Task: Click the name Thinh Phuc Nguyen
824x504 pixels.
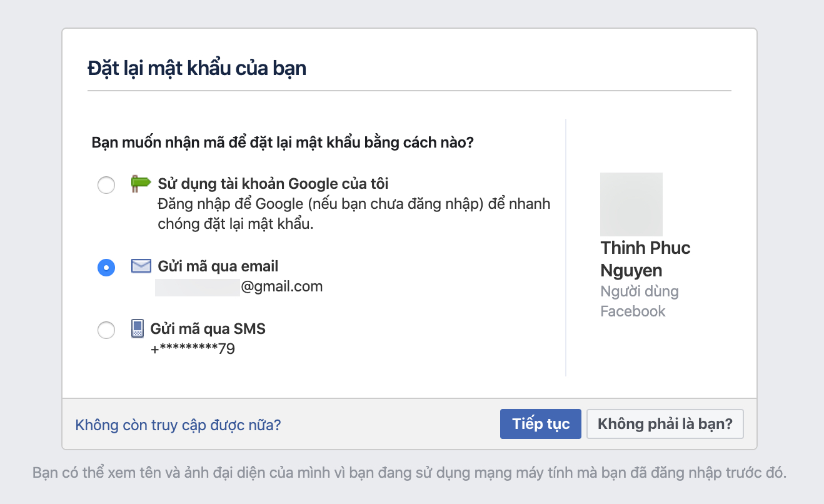Action: point(645,259)
